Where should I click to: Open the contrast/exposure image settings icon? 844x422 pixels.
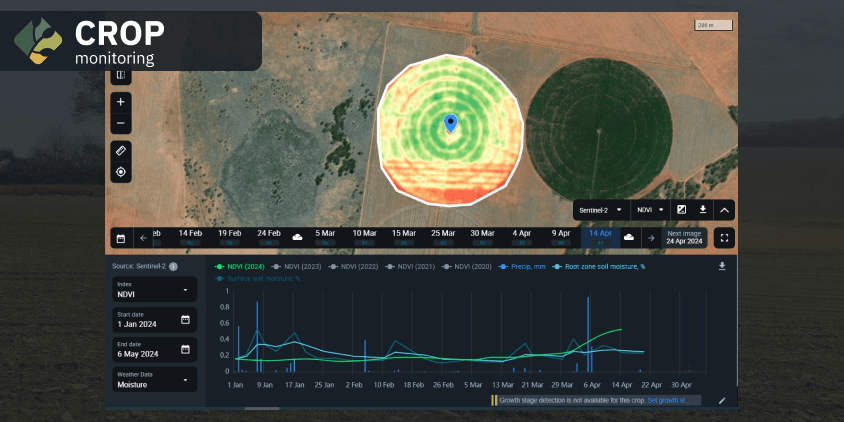pos(681,210)
